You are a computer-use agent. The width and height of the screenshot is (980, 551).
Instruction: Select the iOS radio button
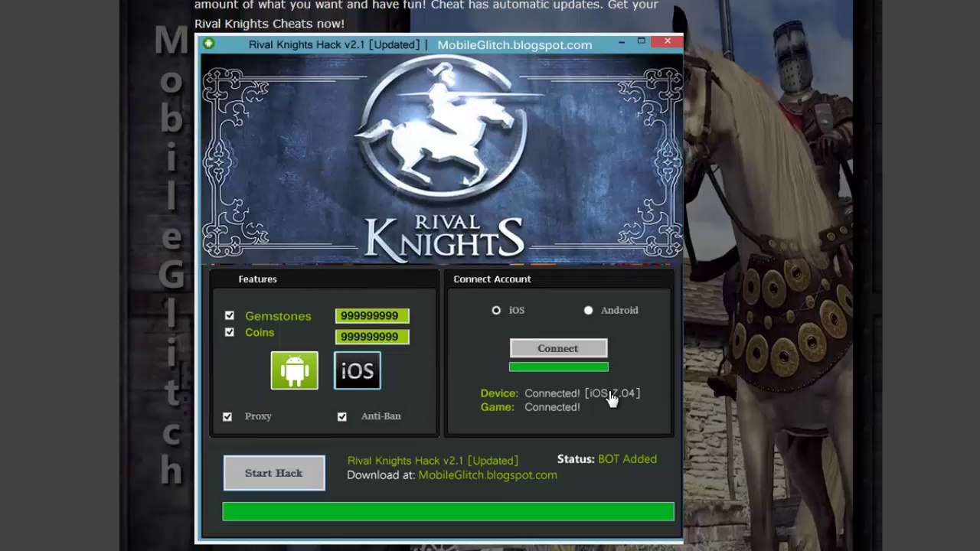[496, 310]
